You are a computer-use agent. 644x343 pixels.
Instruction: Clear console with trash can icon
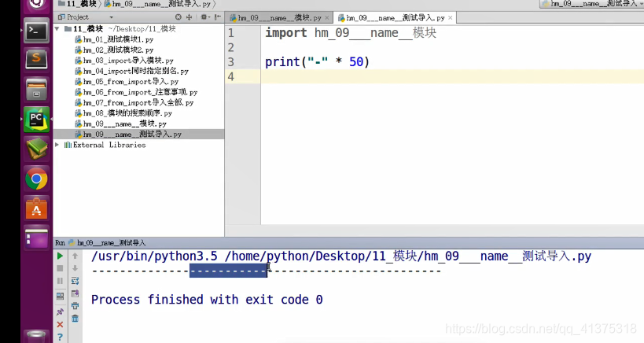(75, 319)
